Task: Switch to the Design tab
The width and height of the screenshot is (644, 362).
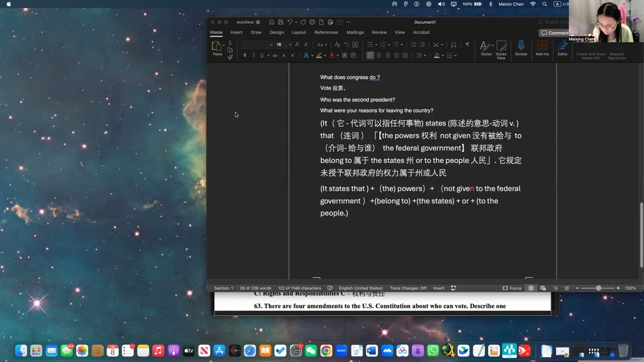Action: point(277,32)
